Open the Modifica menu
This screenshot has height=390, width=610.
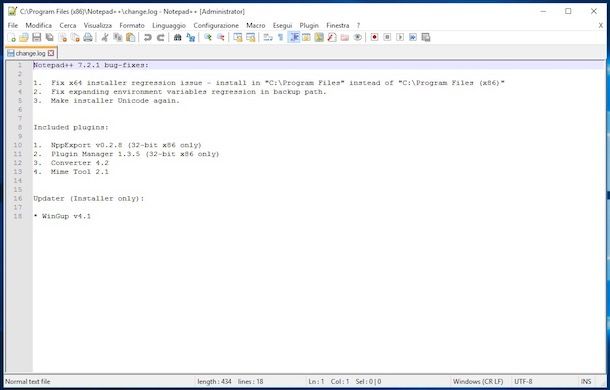click(39, 25)
